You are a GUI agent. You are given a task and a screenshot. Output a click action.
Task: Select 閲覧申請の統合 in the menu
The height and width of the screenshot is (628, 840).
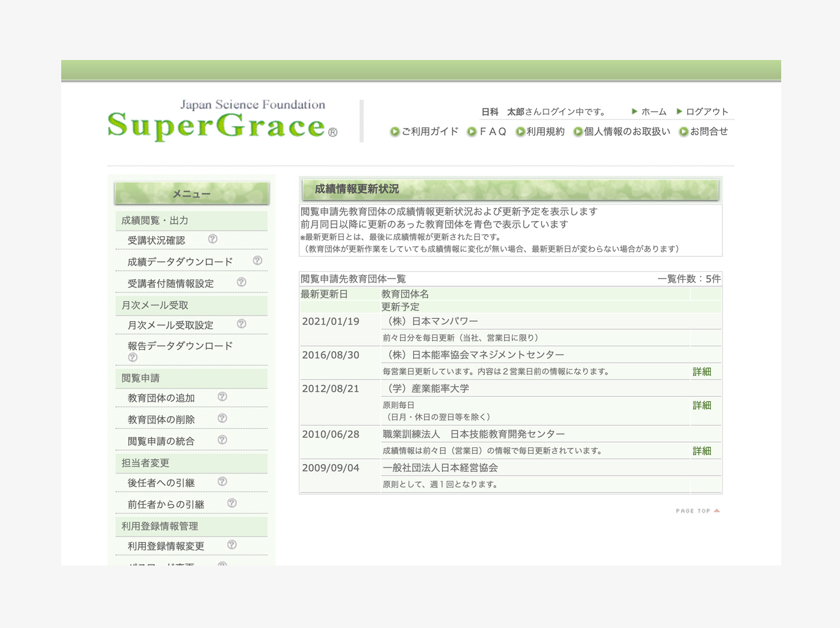[161, 441]
